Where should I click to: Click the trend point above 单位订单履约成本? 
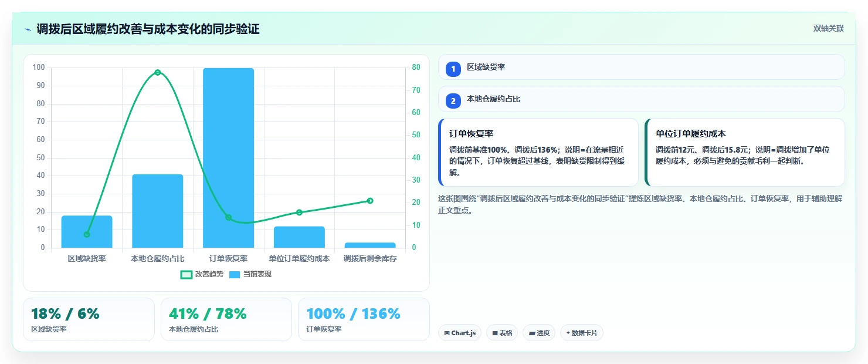299,212
